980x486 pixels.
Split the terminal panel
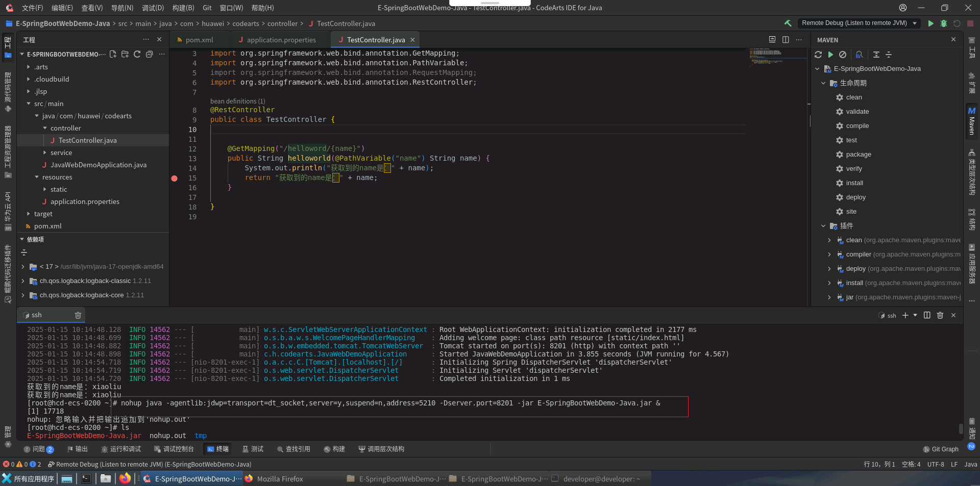pyautogui.click(x=927, y=315)
